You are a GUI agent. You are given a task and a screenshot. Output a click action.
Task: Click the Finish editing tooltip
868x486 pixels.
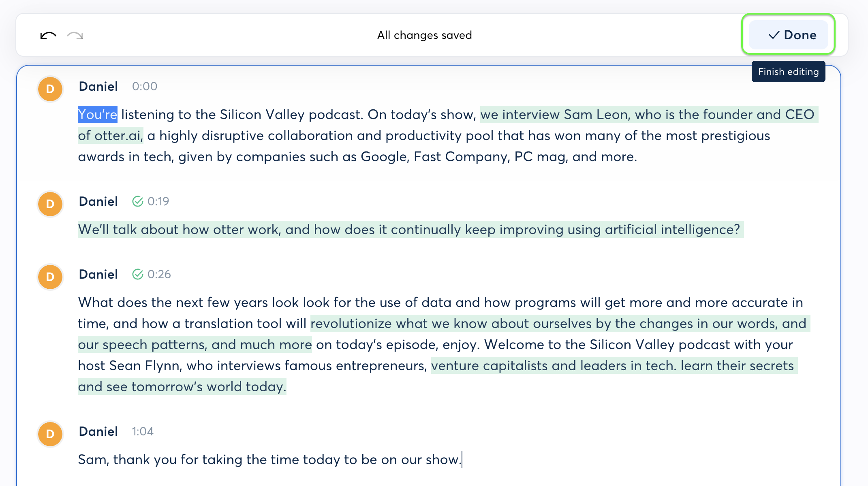[788, 72]
